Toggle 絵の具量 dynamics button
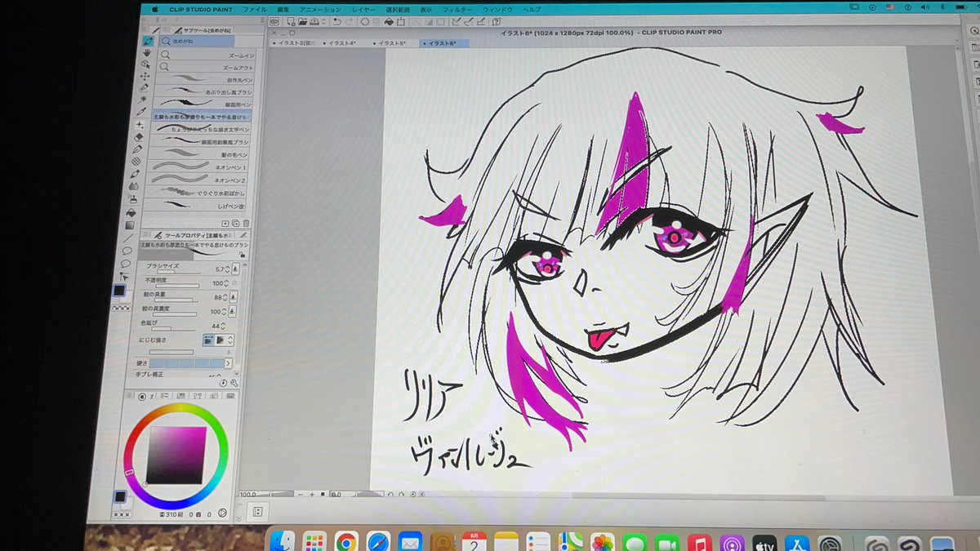The width and height of the screenshot is (980, 551). point(235,297)
